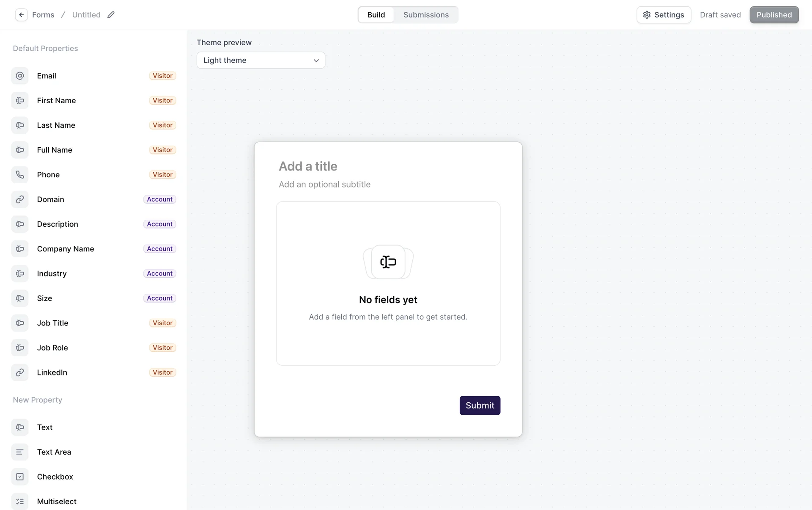Click the Text Area lines icon
The height and width of the screenshot is (510, 812).
tap(20, 452)
